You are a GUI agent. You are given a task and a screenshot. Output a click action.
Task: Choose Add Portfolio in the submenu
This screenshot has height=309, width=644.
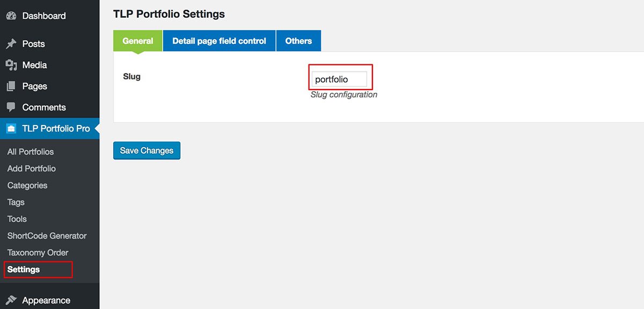click(32, 168)
